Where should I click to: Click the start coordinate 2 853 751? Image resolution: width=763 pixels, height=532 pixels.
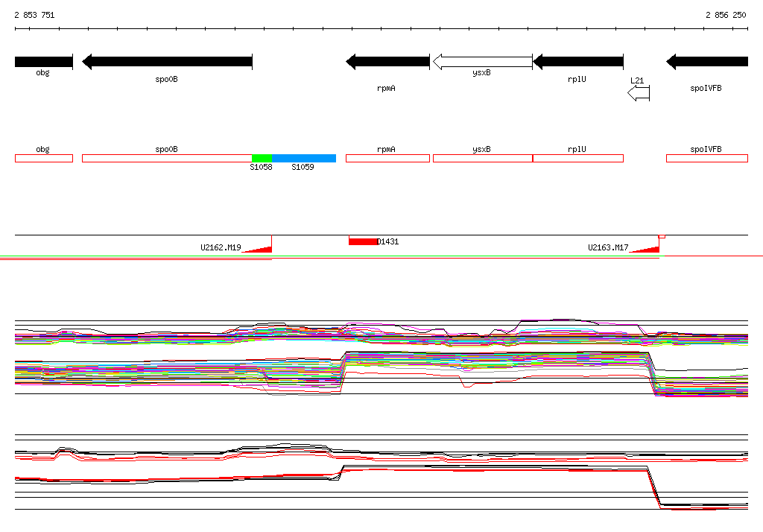34,15
